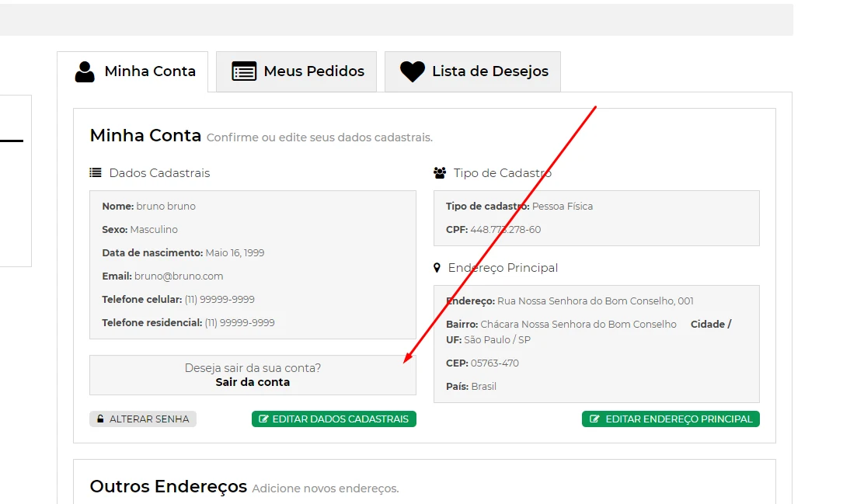Click the pencil icon in EDITAR ENDEREÇO PRINCIPAL
Screen dimensions: 857x504
(594, 419)
